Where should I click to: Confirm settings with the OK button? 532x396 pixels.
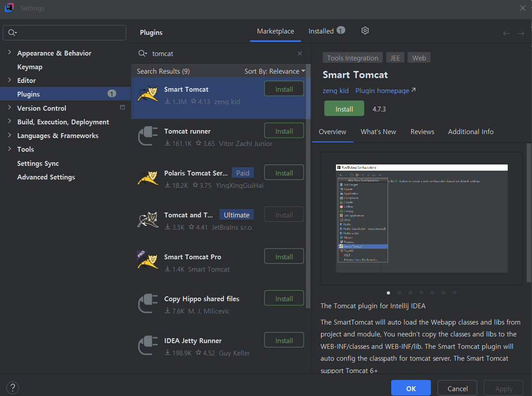[411, 388]
